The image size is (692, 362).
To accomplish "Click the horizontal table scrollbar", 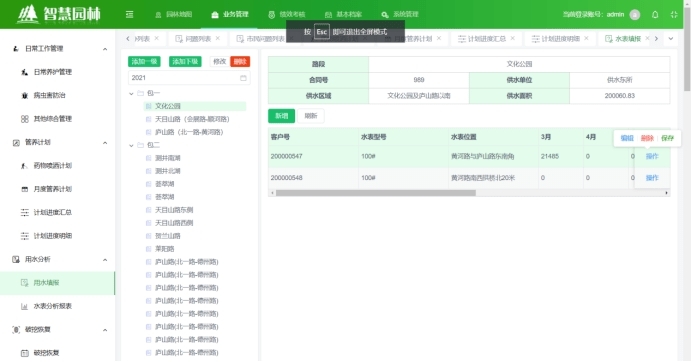I will [x=376, y=193].
